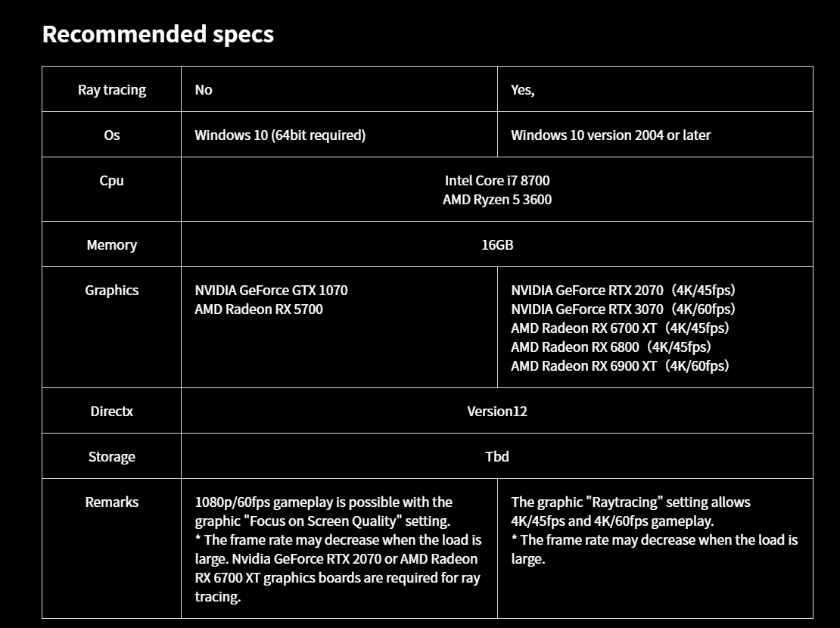Click the "Yes," ray tracing column header
840x628 pixels.
coord(522,90)
